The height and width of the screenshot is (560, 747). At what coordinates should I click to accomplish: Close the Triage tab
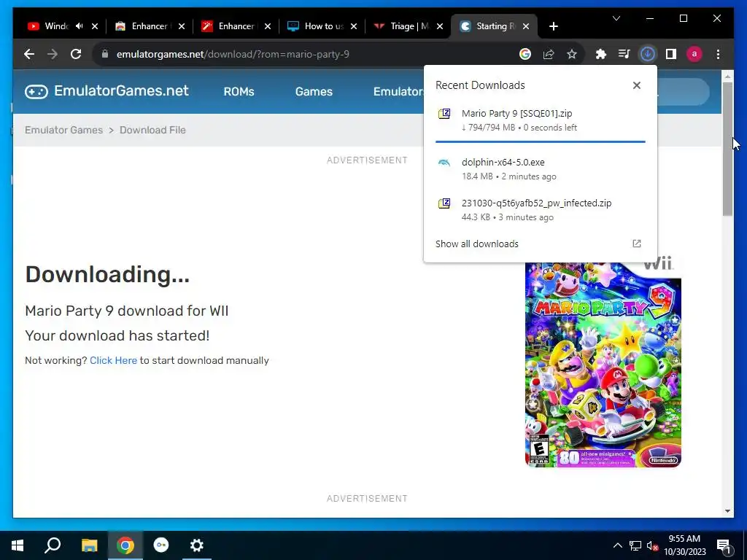click(440, 26)
